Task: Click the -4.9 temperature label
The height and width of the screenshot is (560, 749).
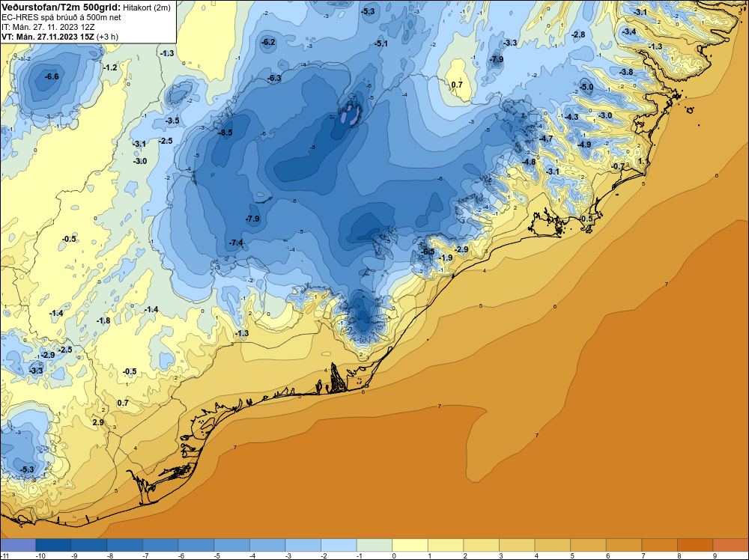Action: 584,144
